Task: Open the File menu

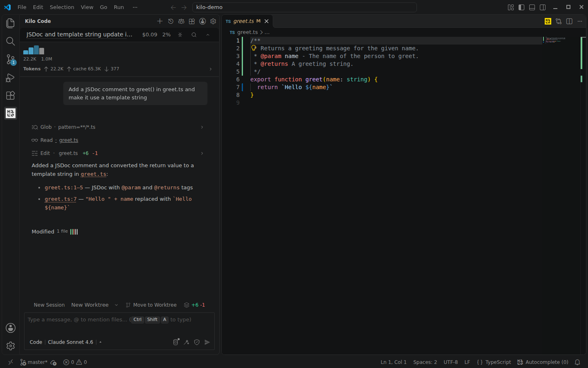Action: click(x=22, y=7)
